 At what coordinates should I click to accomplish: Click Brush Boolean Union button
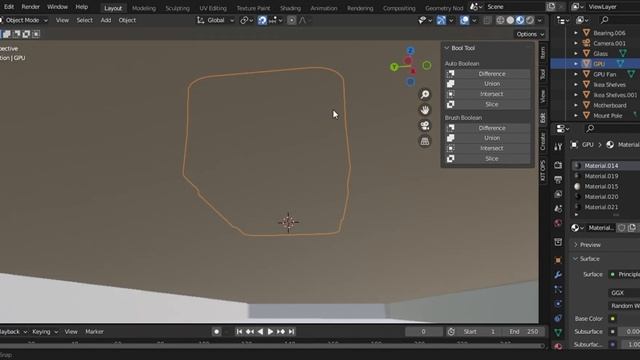[488, 138]
